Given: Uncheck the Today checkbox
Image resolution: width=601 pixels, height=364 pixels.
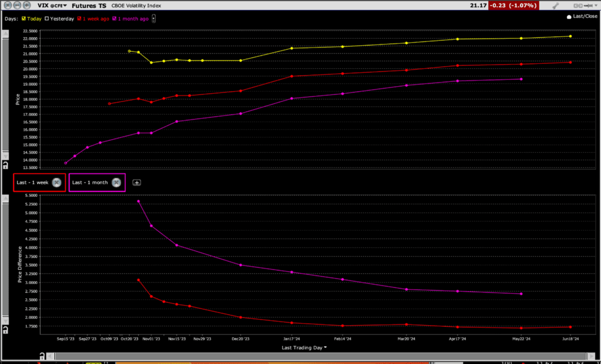Looking at the screenshot, I should click(23, 18).
